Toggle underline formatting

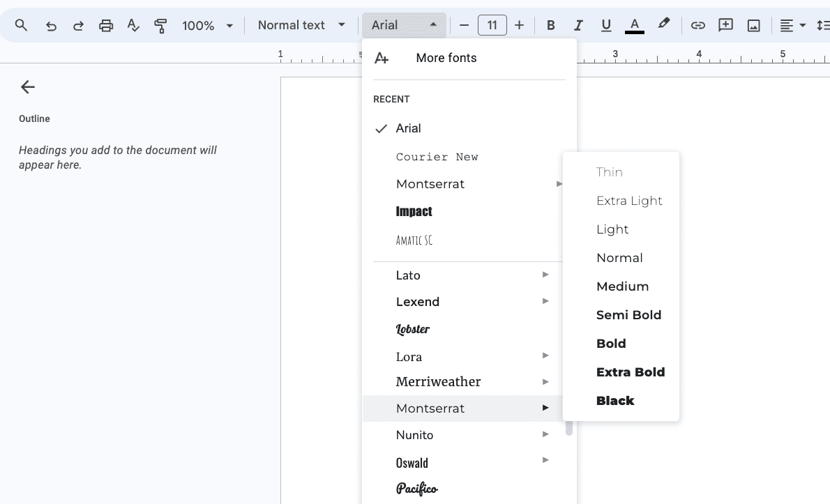pyautogui.click(x=606, y=26)
